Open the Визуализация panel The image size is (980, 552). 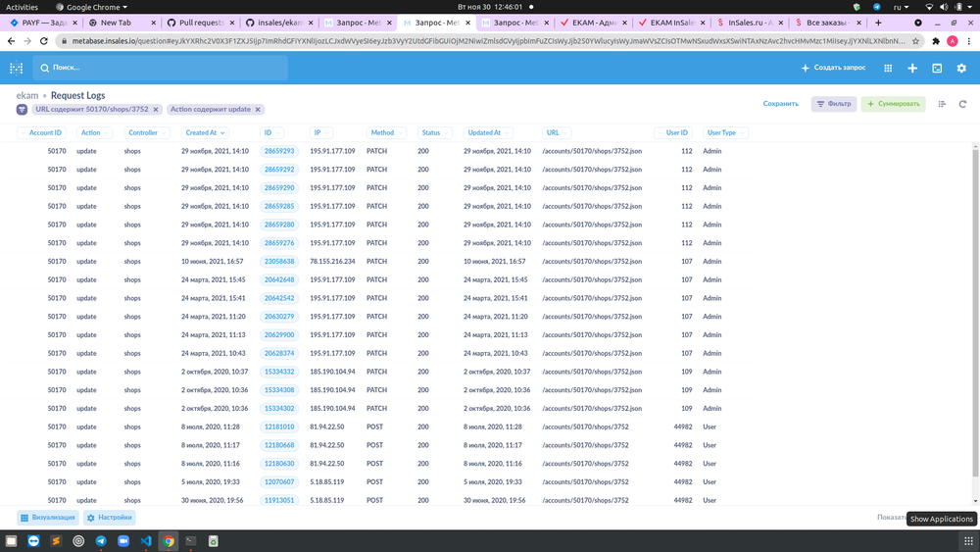pos(48,517)
